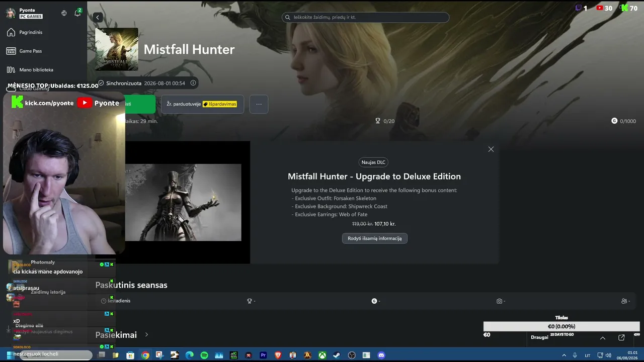Open the notifications bell in Xbox sidebar
The image size is (644, 362).
coord(77,13)
